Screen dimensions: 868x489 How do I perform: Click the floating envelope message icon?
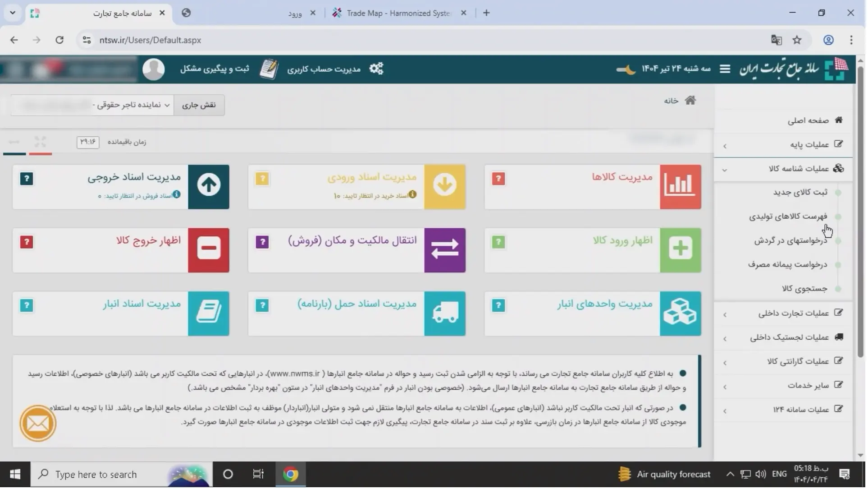[38, 423]
